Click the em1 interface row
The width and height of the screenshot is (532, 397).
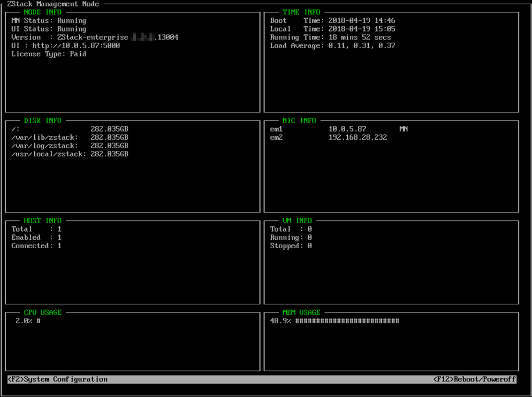point(338,129)
